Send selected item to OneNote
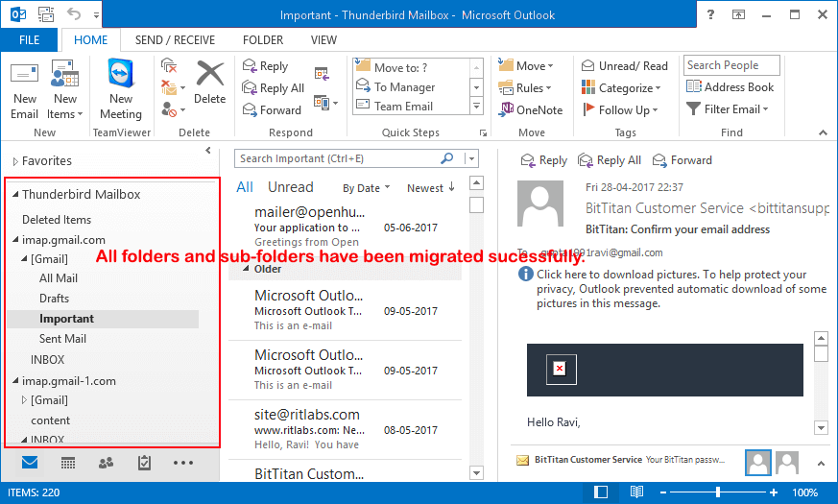Screen dimensions: 838x504 pyautogui.click(x=531, y=109)
